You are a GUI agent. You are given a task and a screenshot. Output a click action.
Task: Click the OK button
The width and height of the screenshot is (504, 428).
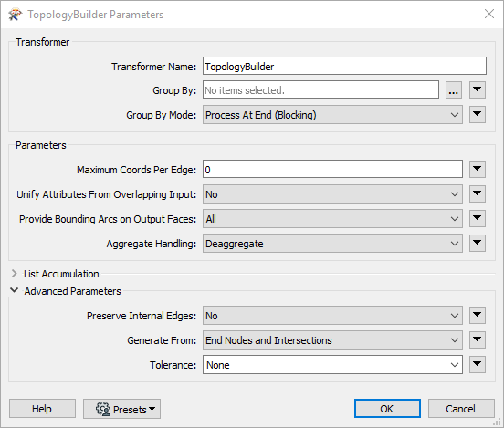click(x=387, y=409)
